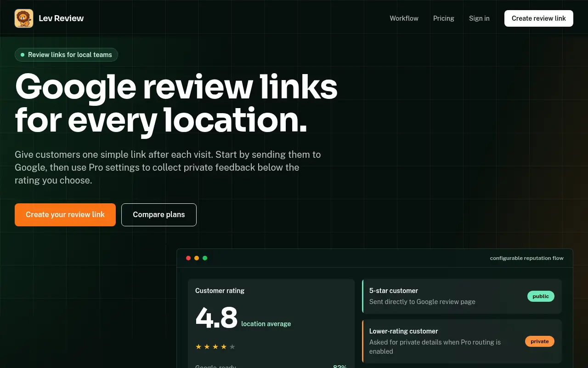Click the third gold star
The height and width of the screenshot is (368, 588).
click(x=215, y=347)
